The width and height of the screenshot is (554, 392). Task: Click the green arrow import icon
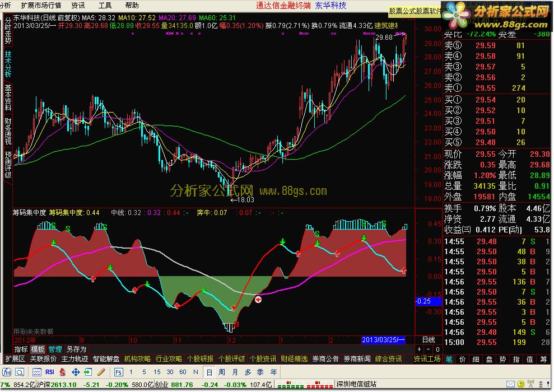(x=88, y=372)
